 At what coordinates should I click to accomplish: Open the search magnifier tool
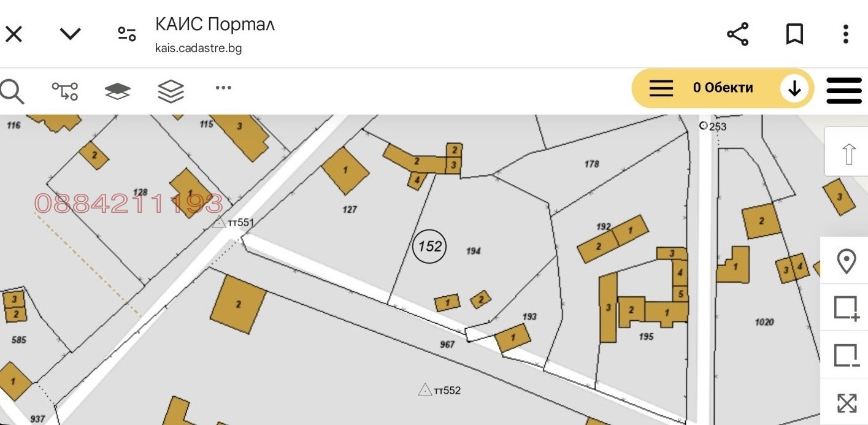tap(12, 91)
